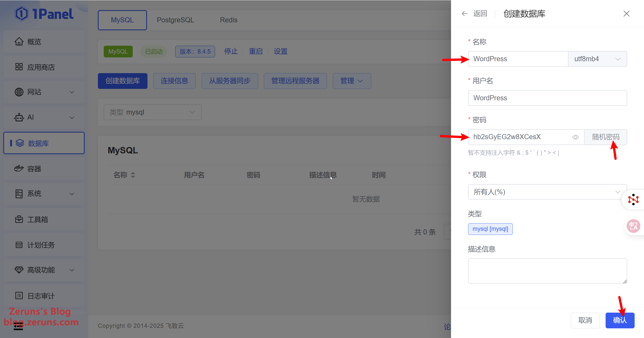Click the 日志审计 log list icon
The image size is (644, 338).
[19, 296]
